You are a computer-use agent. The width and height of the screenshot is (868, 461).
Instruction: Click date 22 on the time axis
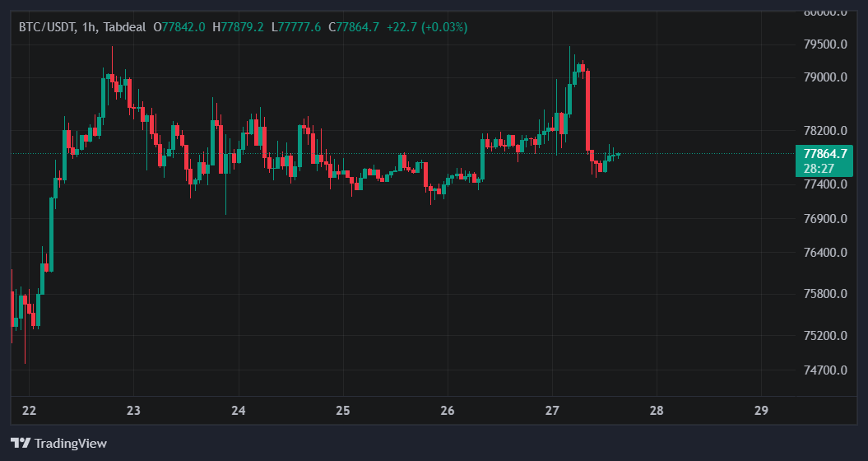click(29, 411)
